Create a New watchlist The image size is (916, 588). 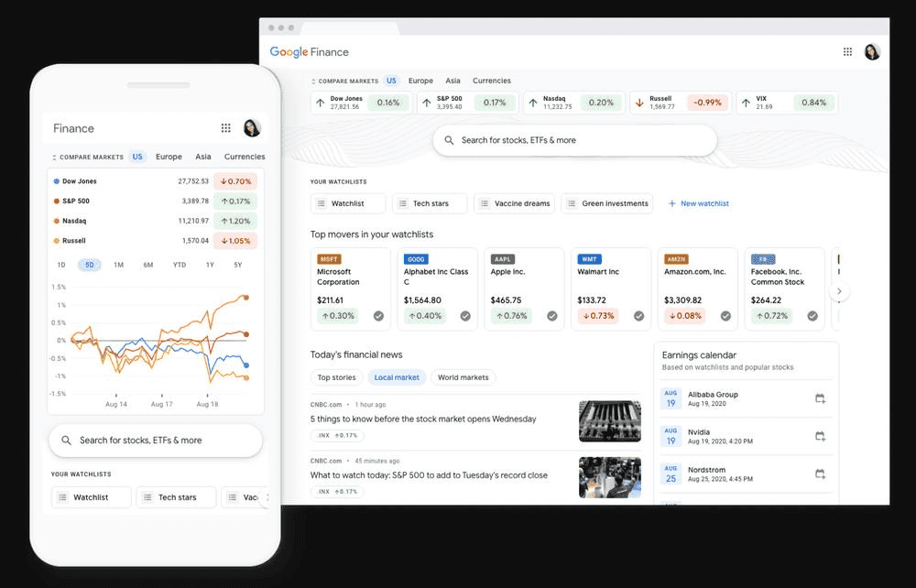coord(698,204)
